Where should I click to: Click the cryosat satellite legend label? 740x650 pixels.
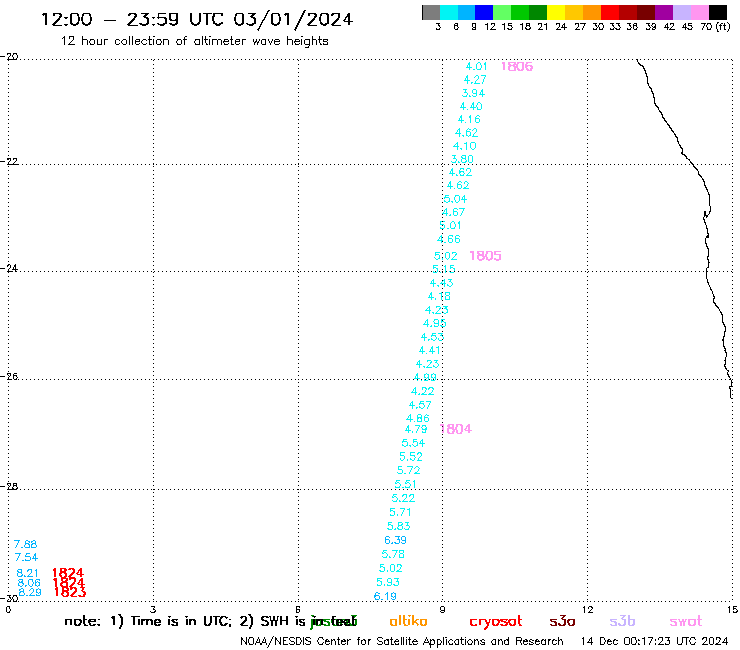(496, 622)
